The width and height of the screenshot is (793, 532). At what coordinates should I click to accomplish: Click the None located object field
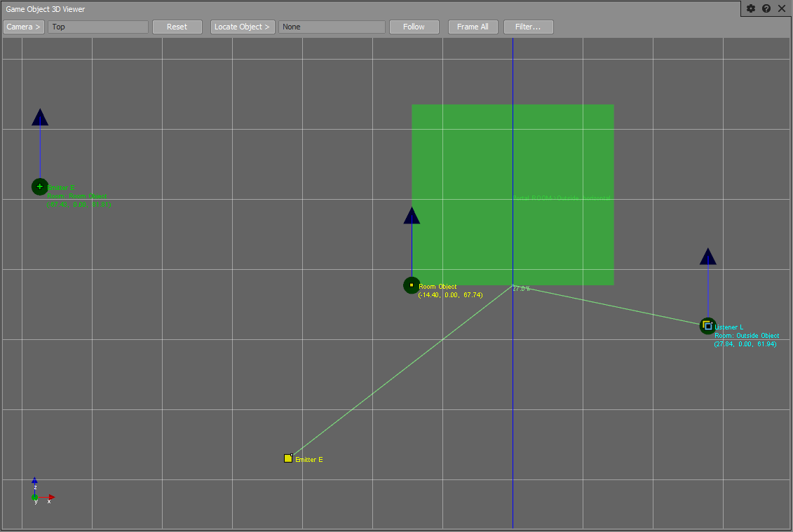click(x=332, y=27)
